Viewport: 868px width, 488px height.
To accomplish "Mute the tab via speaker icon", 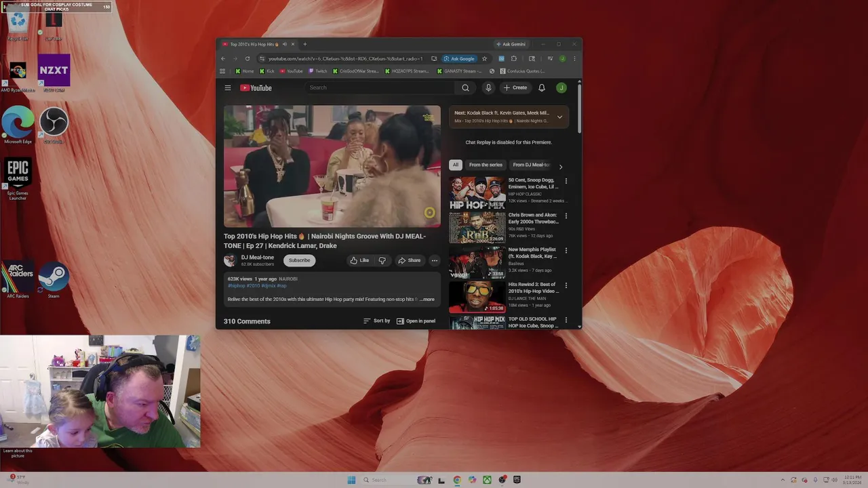I will [285, 44].
